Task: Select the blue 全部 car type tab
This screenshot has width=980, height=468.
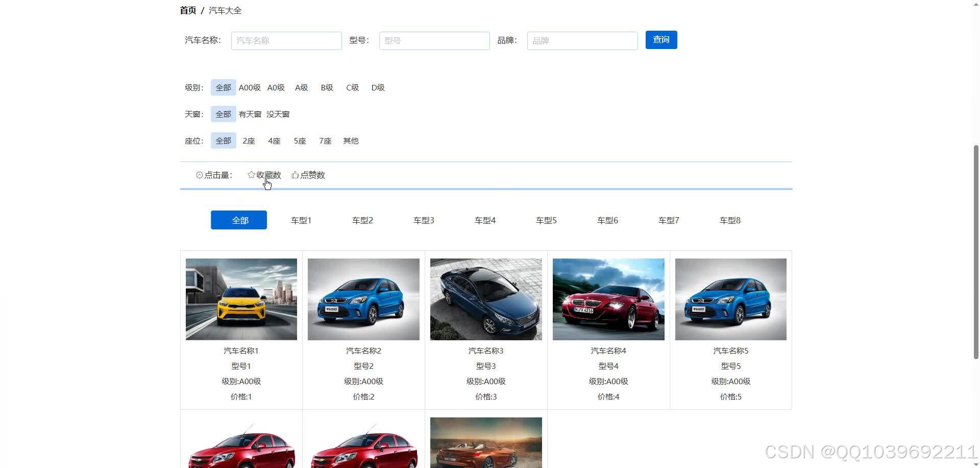Action: pyautogui.click(x=239, y=220)
